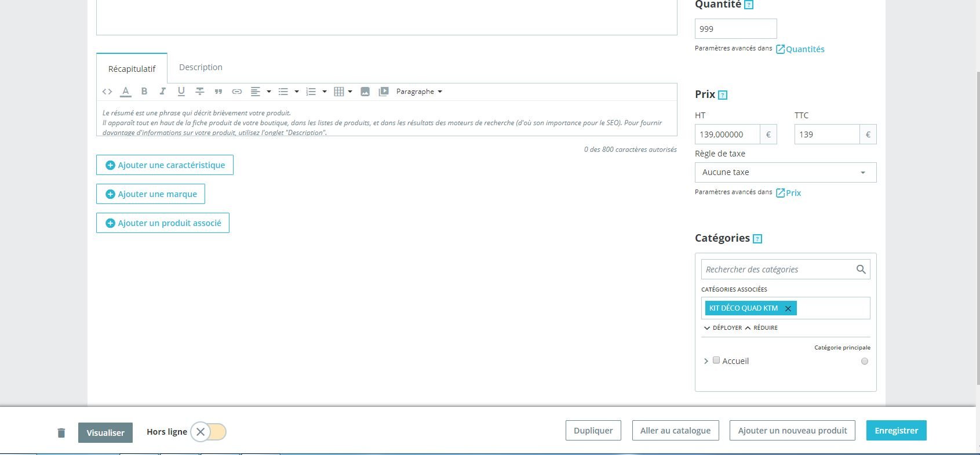The image size is (980, 455).
Task: Click the help icon beside Catégories
Action: click(x=757, y=238)
